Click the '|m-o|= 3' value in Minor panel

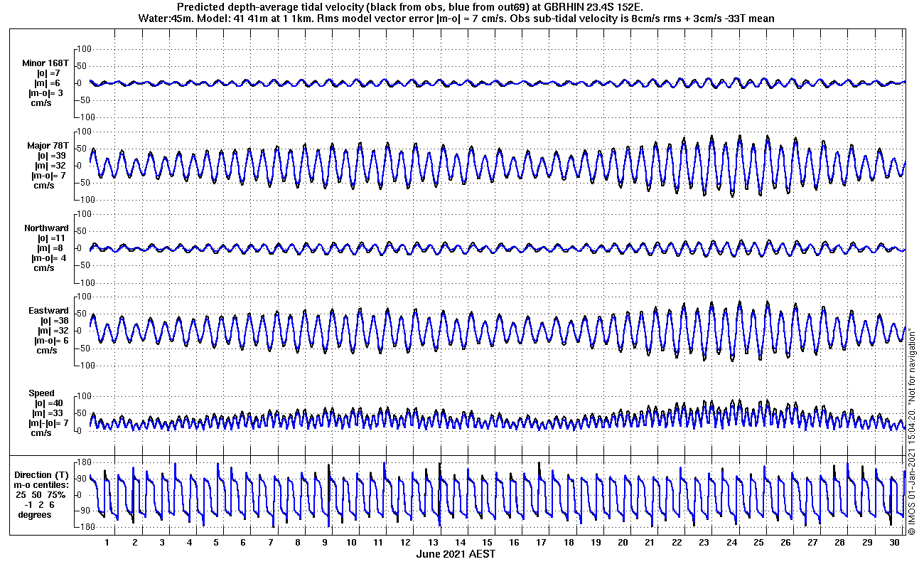[x=46, y=93]
